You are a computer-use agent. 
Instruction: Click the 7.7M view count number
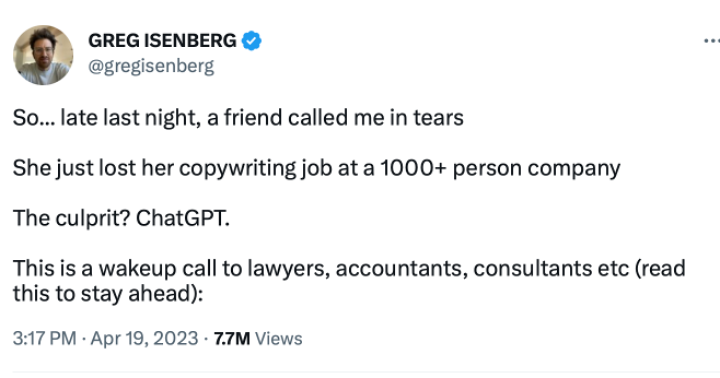click(232, 339)
